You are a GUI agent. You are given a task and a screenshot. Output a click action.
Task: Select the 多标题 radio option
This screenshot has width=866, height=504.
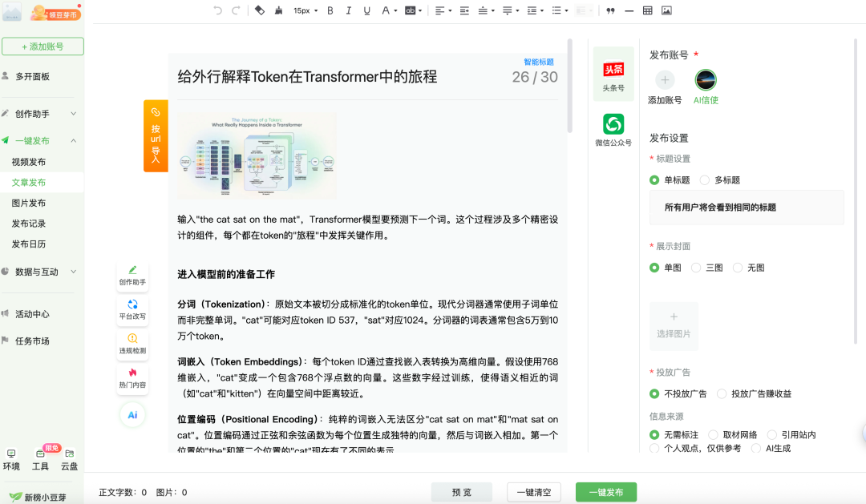click(705, 180)
